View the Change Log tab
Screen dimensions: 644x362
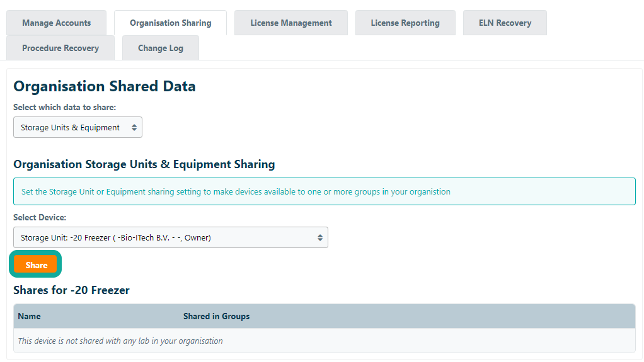pyautogui.click(x=160, y=48)
